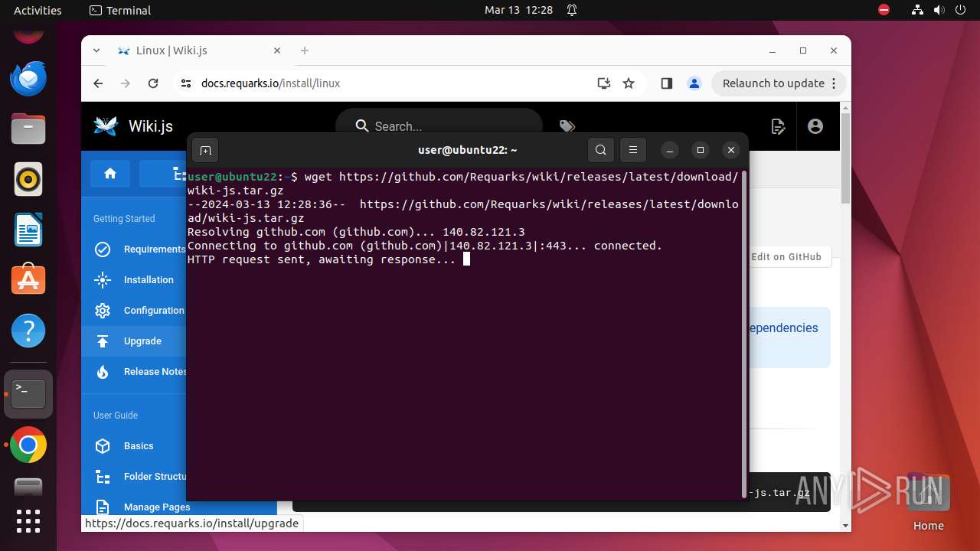This screenshot has width=980, height=551.
Task: Open the Terminal app menu in top bar
Action: pyautogui.click(x=120, y=11)
